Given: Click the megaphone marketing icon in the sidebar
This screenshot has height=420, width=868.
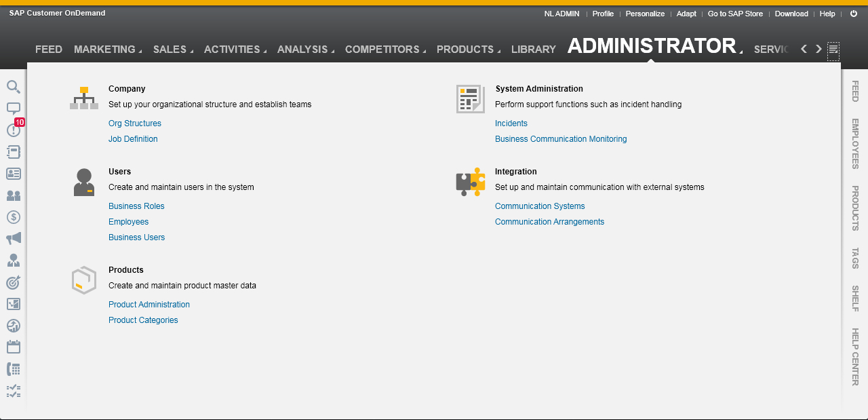Looking at the screenshot, I should click(x=14, y=239).
